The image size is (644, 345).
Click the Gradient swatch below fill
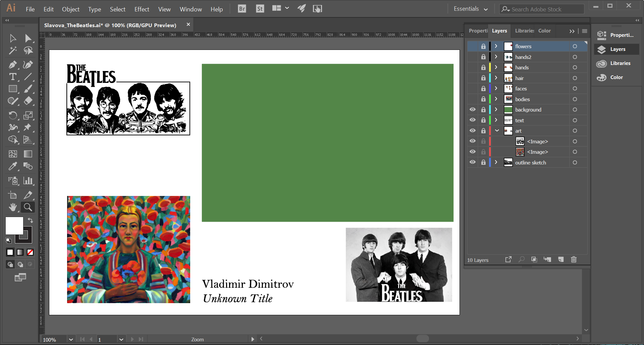point(20,252)
